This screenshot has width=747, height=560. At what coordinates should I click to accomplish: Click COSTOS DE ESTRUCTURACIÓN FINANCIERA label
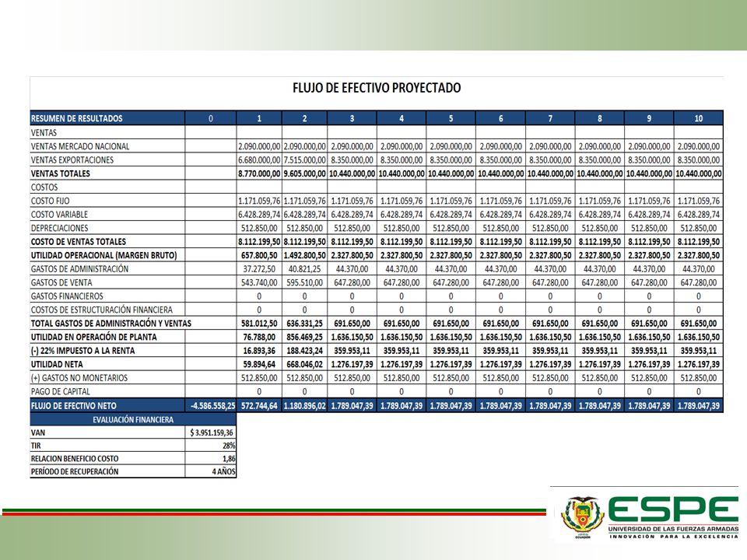pyautogui.click(x=102, y=310)
